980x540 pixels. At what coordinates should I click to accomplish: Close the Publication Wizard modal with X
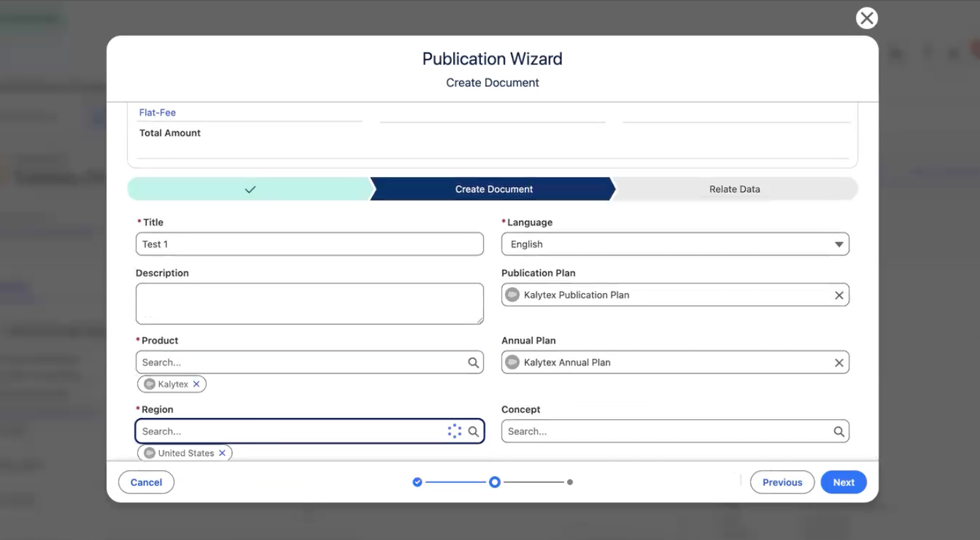pyautogui.click(x=867, y=18)
